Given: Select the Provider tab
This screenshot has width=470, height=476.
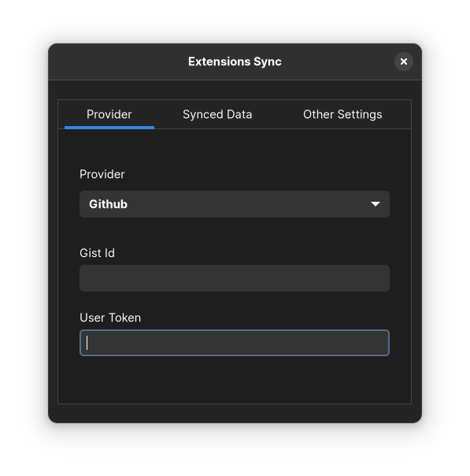Looking at the screenshot, I should pyautogui.click(x=109, y=114).
